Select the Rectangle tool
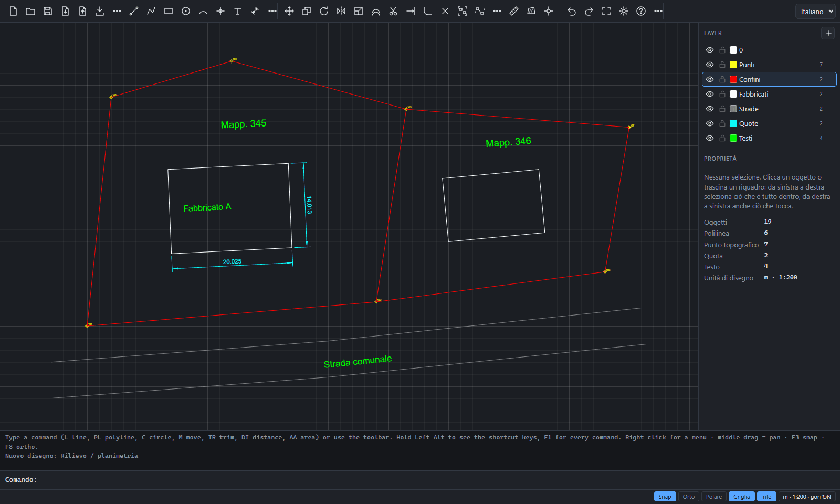 pyautogui.click(x=169, y=11)
